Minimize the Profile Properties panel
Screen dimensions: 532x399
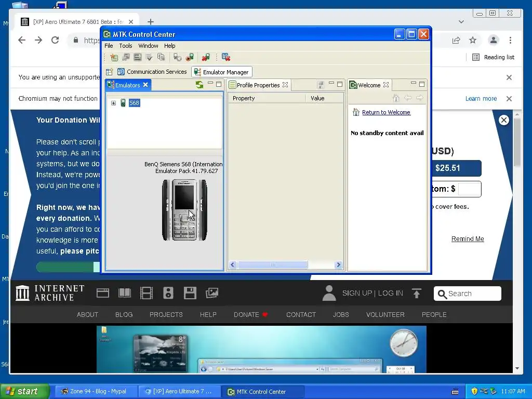[331, 83]
